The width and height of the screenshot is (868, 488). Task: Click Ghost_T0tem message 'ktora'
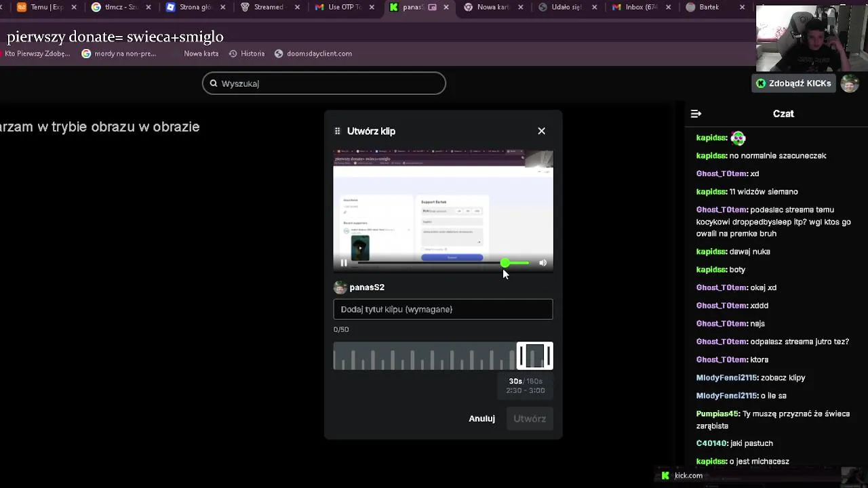pos(732,359)
